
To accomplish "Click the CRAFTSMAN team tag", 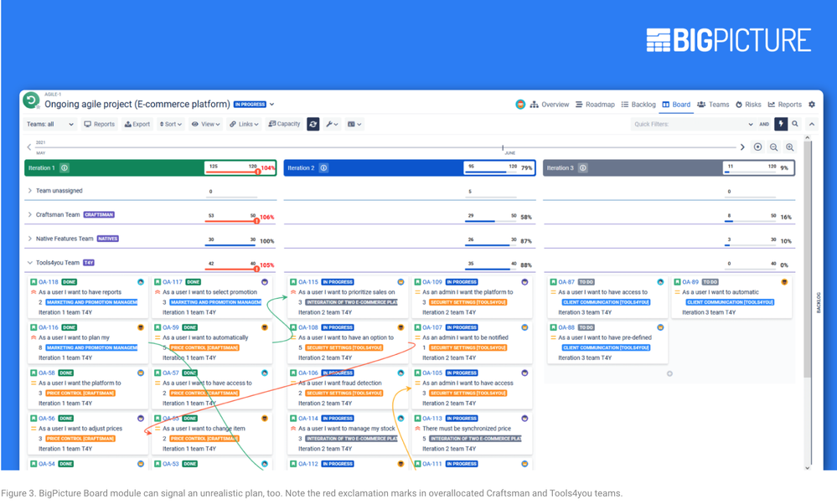I will point(99,215).
